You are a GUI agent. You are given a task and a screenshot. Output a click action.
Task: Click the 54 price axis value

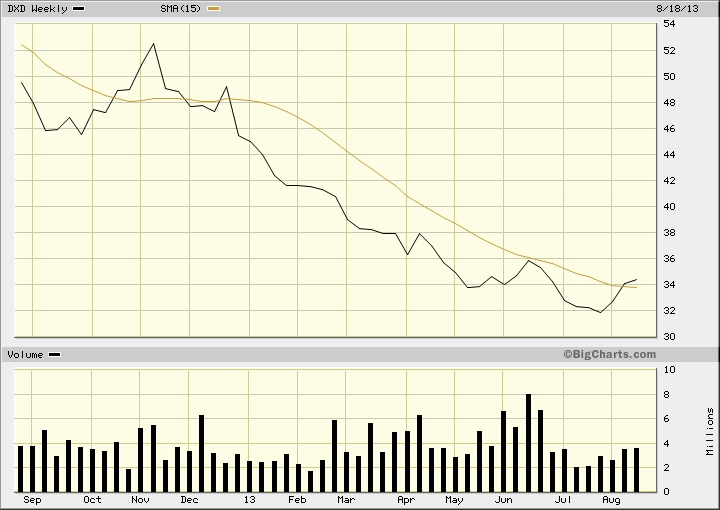pyautogui.click(x=669, y=24)
